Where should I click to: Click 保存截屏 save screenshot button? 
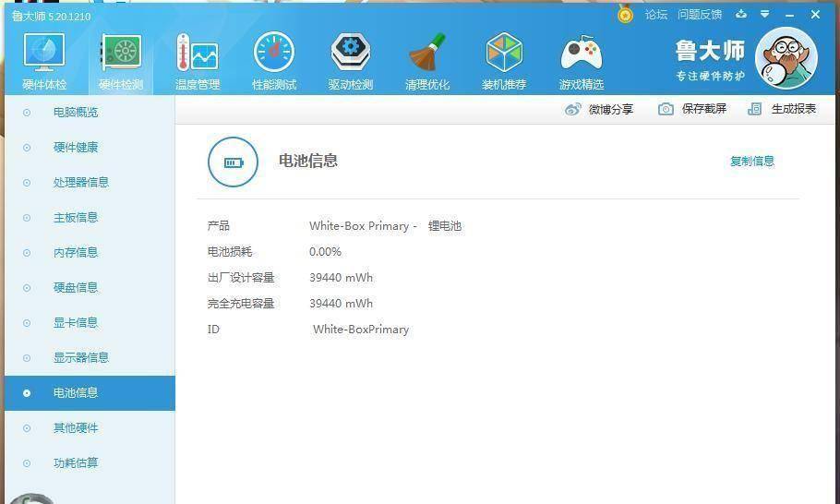tap(692, 109)
